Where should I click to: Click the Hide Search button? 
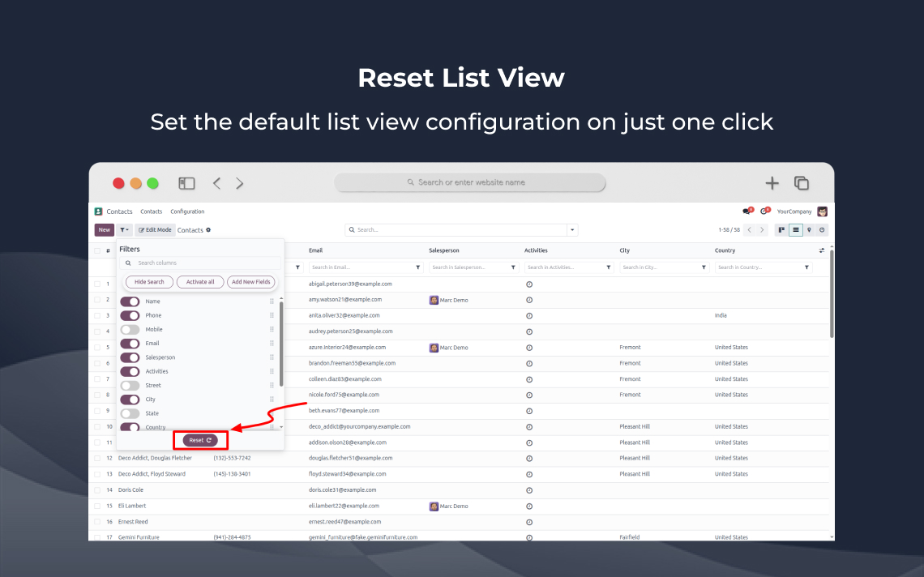point(149,282)
